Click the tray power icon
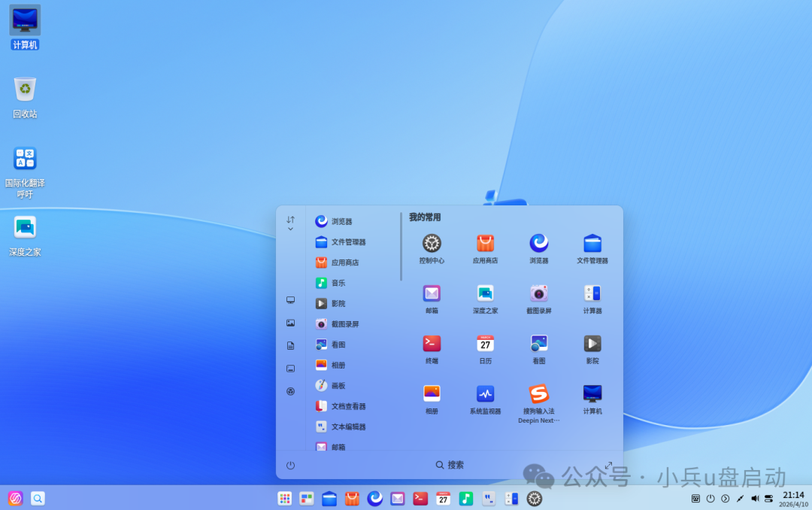 pyautogui.click(x=710, y=499)
